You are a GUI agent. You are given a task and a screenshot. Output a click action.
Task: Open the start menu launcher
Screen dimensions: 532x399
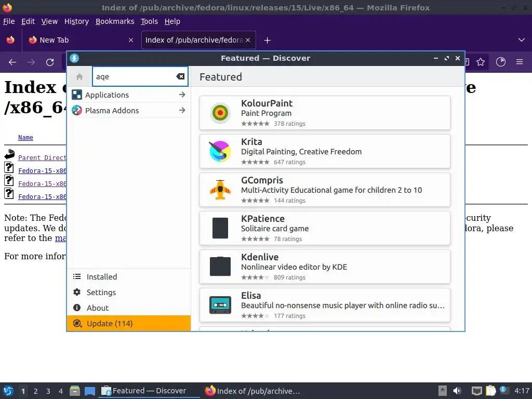pyautogui.click(x=8, y=391)
